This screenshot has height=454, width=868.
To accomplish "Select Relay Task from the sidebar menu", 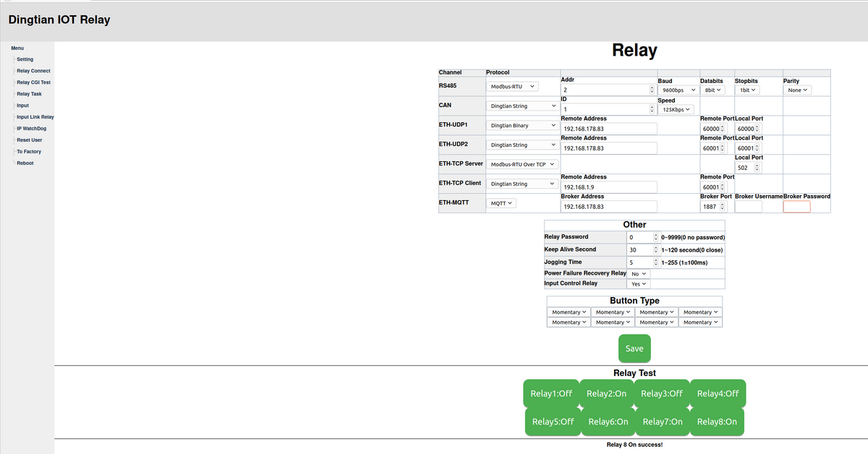I will [29, 94].
